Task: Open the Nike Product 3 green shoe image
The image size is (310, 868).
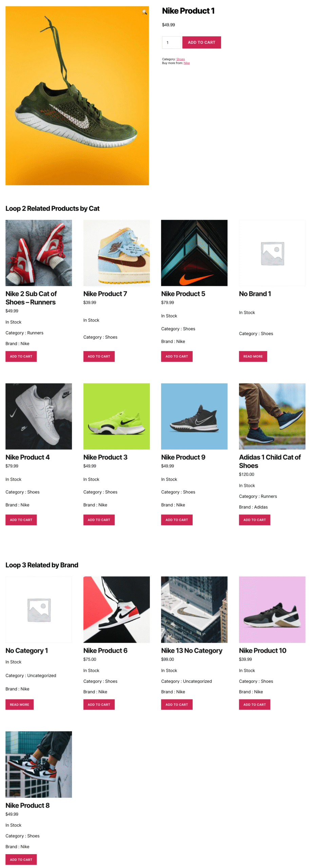Action: click(x=116, y=416)
